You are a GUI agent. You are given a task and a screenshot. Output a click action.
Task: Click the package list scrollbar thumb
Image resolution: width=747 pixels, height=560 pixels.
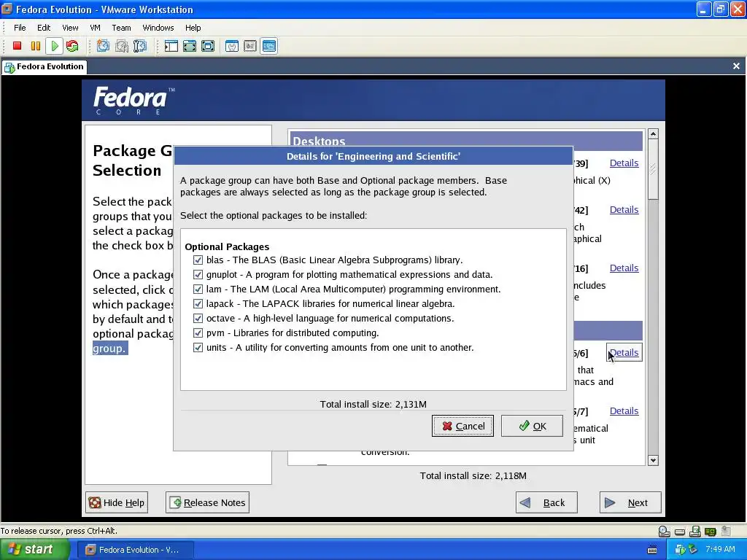(653, 169)
